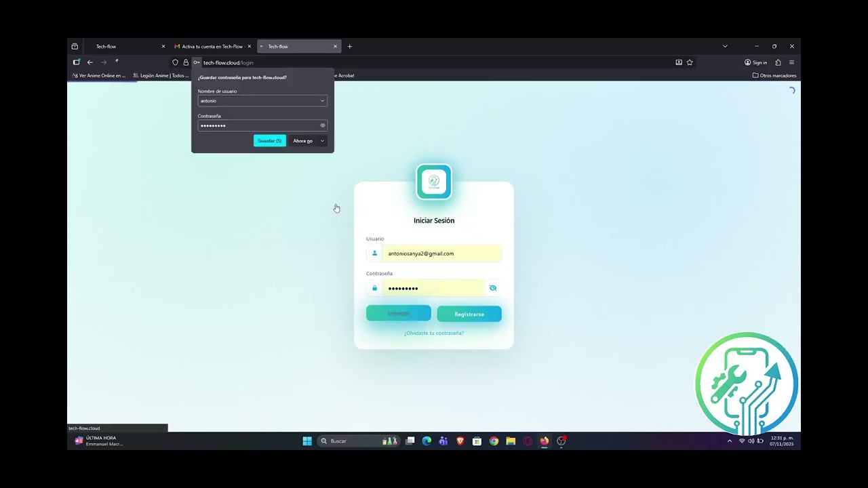
Task: Open Microsoft Edge from taskbar
Action: (427, 441)
